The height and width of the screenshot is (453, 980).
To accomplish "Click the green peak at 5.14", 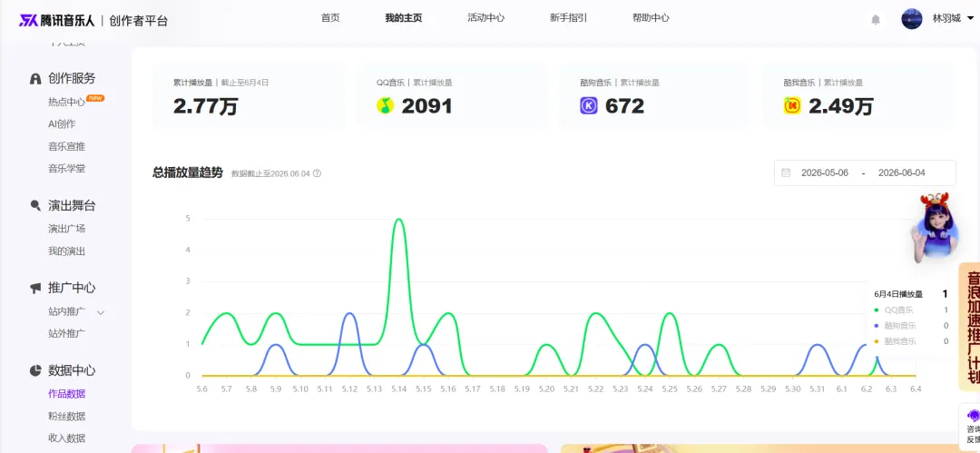I will click(x=398, y=220).
